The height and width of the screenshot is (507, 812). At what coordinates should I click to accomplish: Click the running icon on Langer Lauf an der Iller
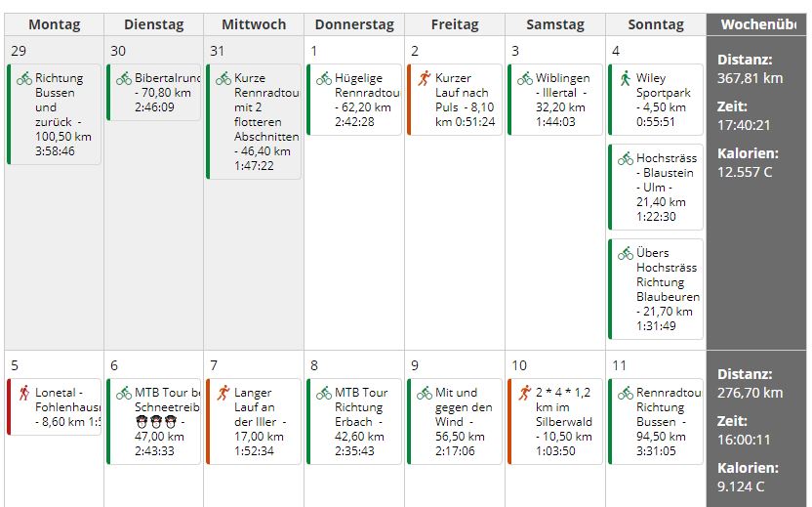pos(223,393)
